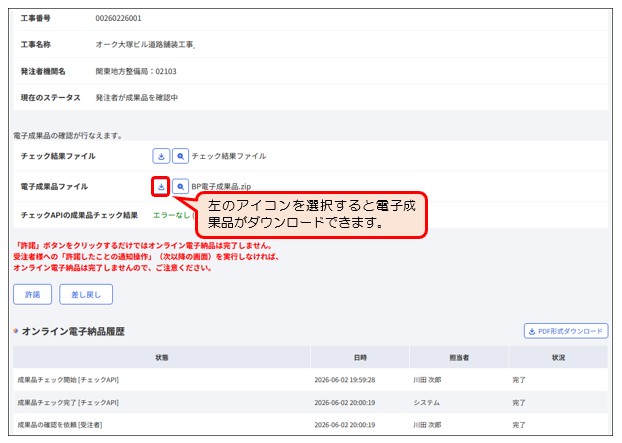The height and width of the screenshot is (443, 622).
Task: Preview the チェック結果ファイル with its magnifier icon
Action: (180, 156)
